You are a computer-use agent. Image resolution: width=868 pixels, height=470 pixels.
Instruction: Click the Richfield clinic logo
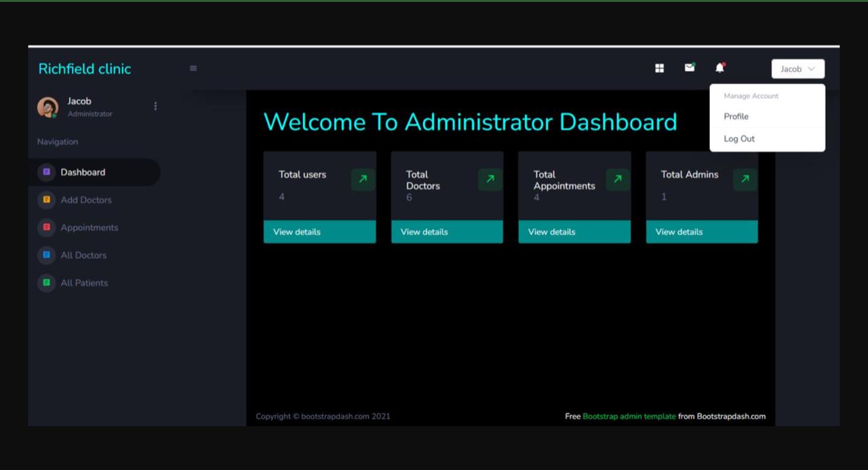[x=84, y=68]
